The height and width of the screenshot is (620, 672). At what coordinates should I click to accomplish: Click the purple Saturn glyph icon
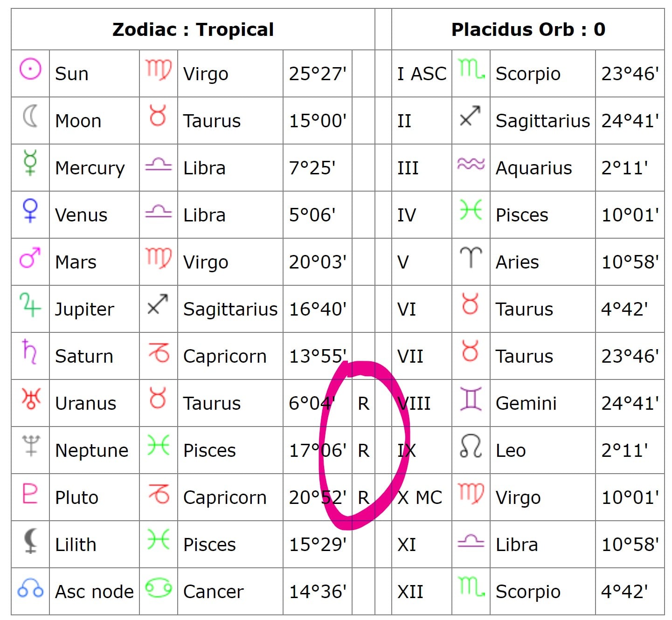[x=30, y=351]
